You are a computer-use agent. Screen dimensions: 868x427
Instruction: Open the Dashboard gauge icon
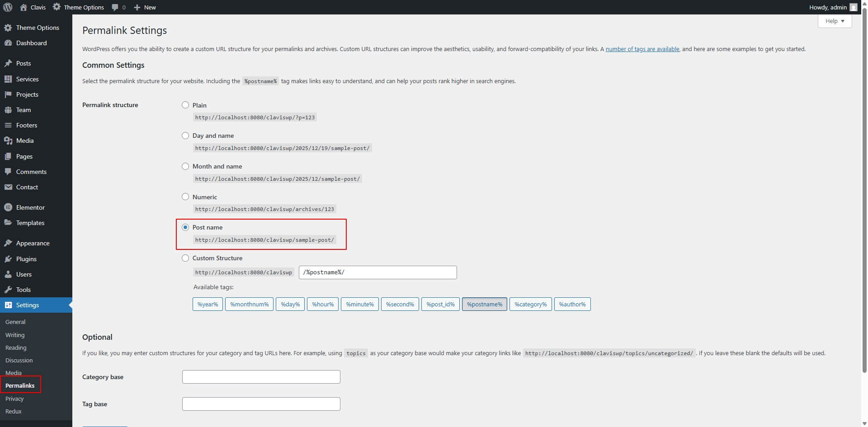pyautogui.click(x=8, y=43)
